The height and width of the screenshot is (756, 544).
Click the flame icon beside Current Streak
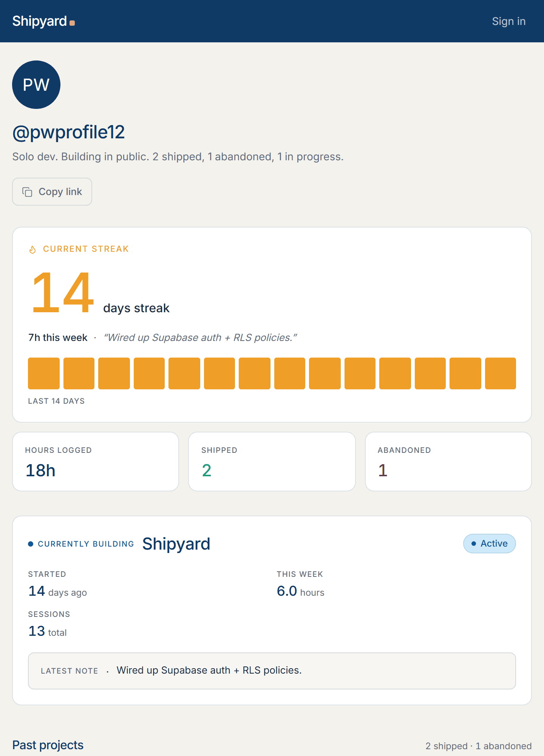(32, 249)
